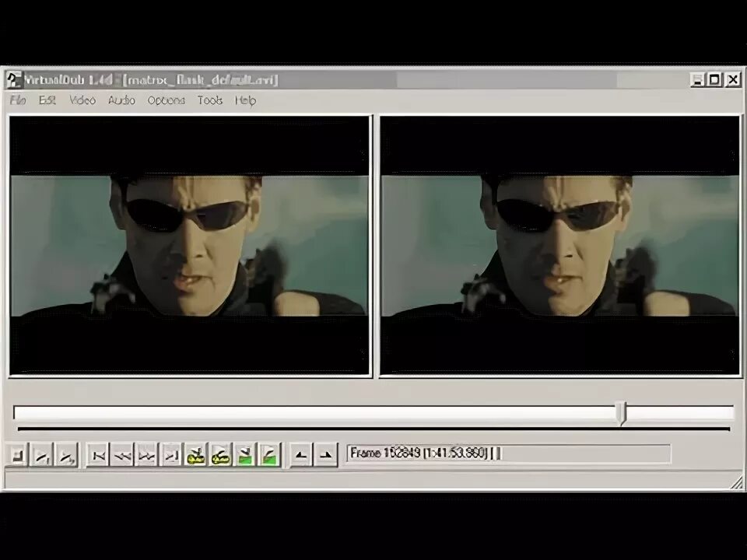Scan forward for scene change icon
747x560 pixels.
coord(270,456)
